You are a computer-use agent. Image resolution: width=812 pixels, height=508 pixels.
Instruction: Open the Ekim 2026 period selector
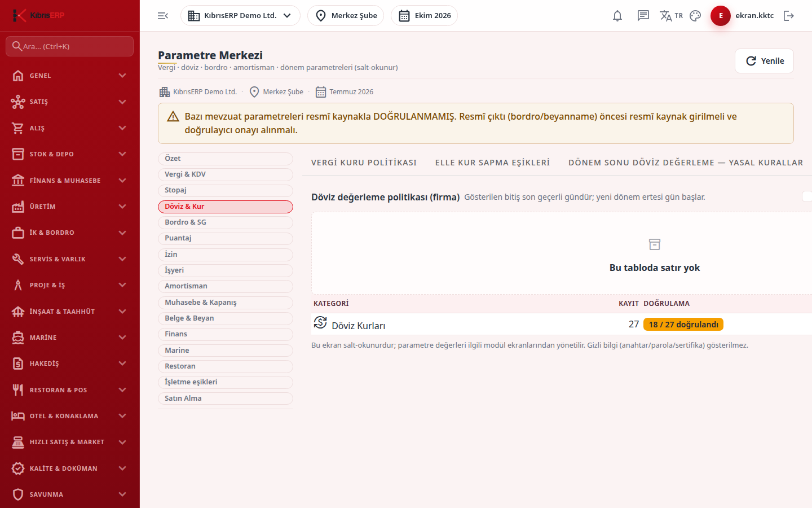(x=424, y=16)
